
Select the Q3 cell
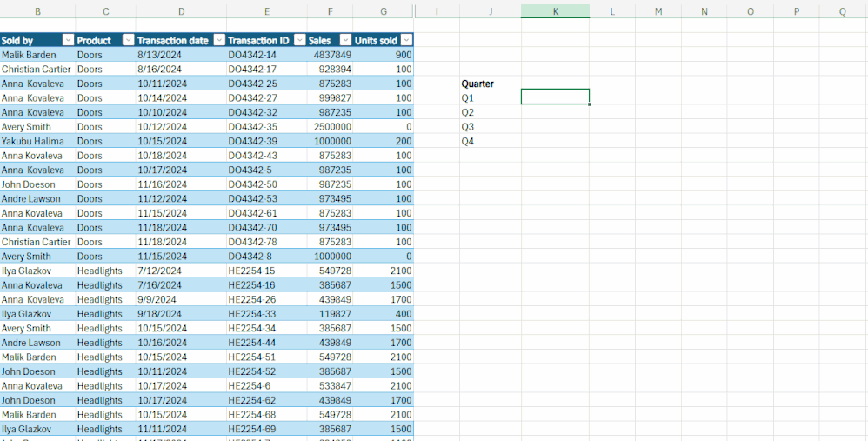click(x=491, y=127)
